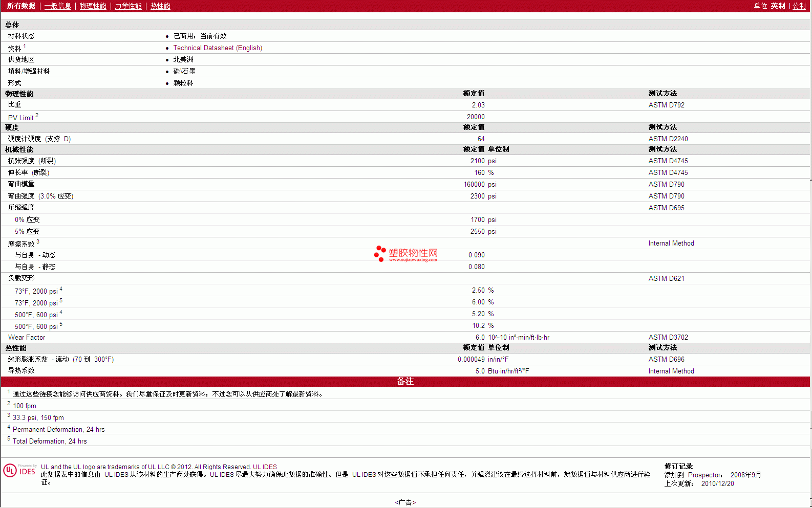The width and height of the screenshot is (812, 508).
Task: Click the 比重 property row label
Action: (14, 105)
